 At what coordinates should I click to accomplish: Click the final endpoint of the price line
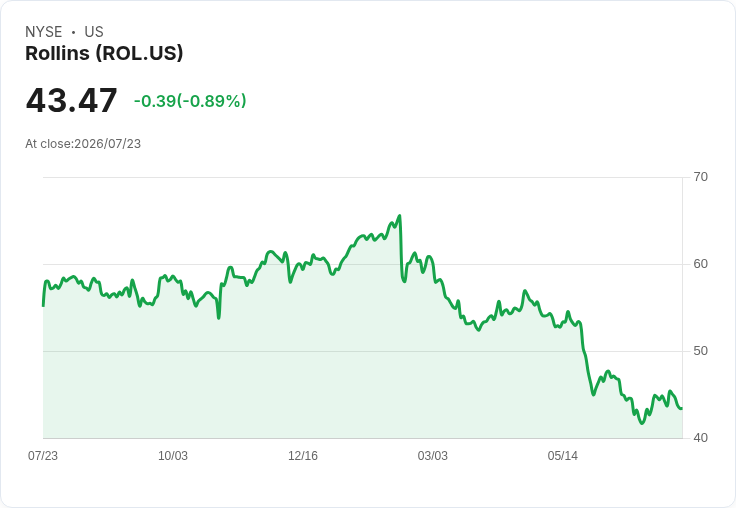pyautogui.click(x=682, y=408)
